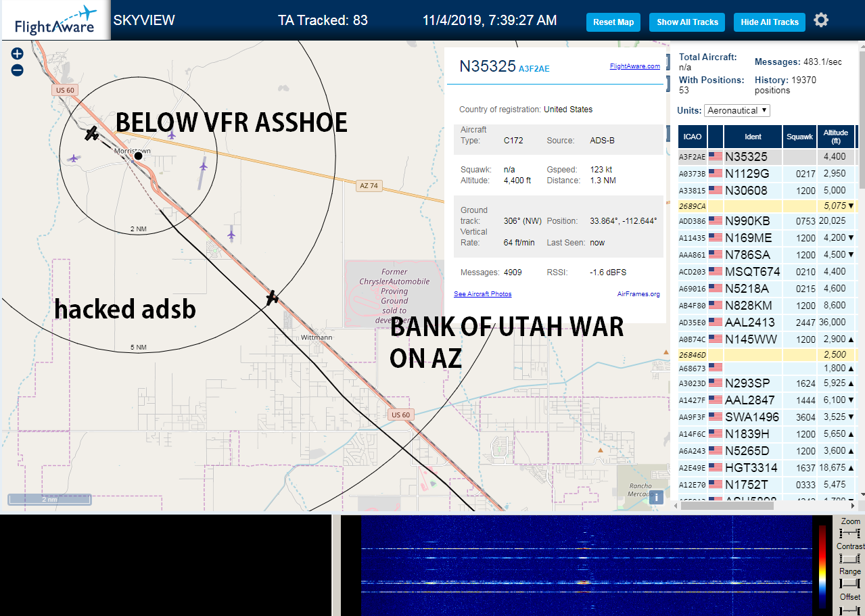Select the N786SA aircraft row

(768, 255)
